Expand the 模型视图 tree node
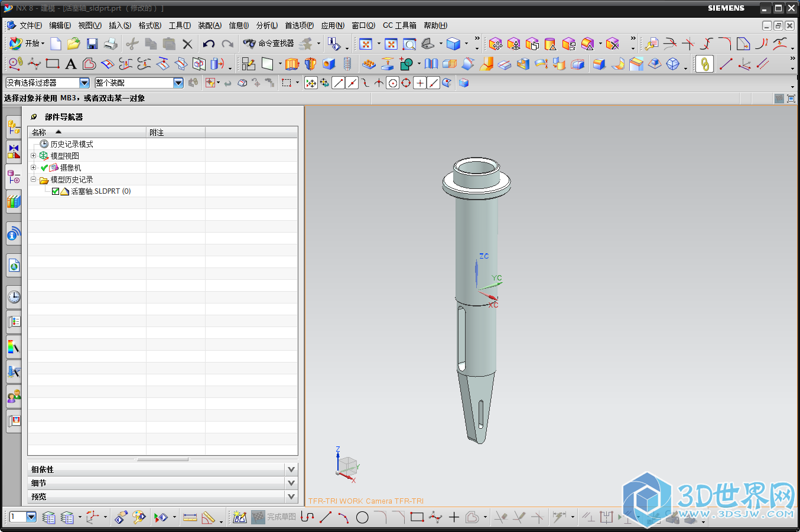This screenshot has width=800, height=532. 34,156
